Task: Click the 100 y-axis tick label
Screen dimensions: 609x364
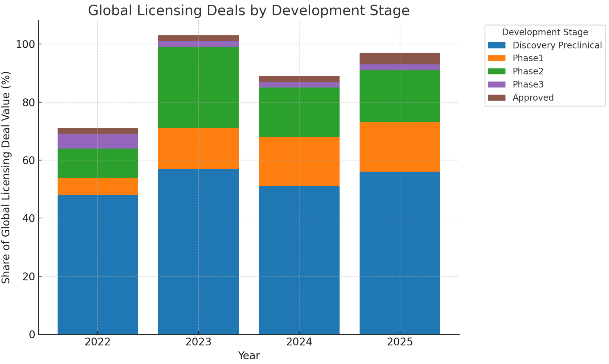Action: pos(25,44)
